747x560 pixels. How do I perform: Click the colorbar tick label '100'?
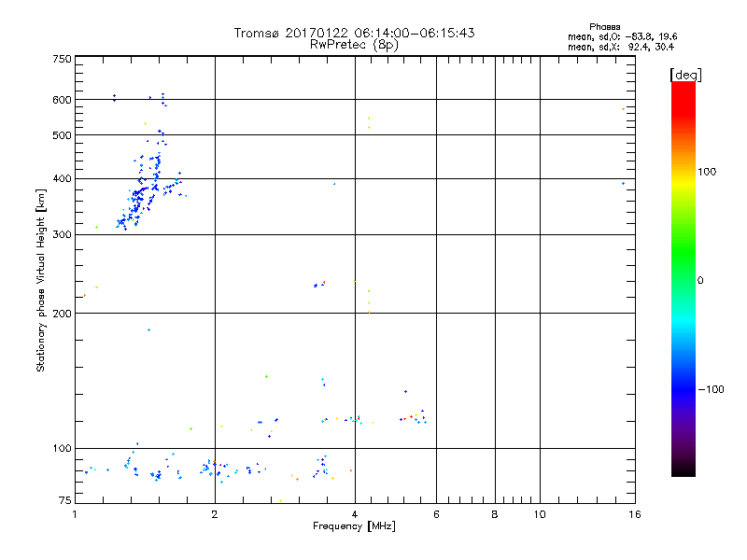(707, 172)
